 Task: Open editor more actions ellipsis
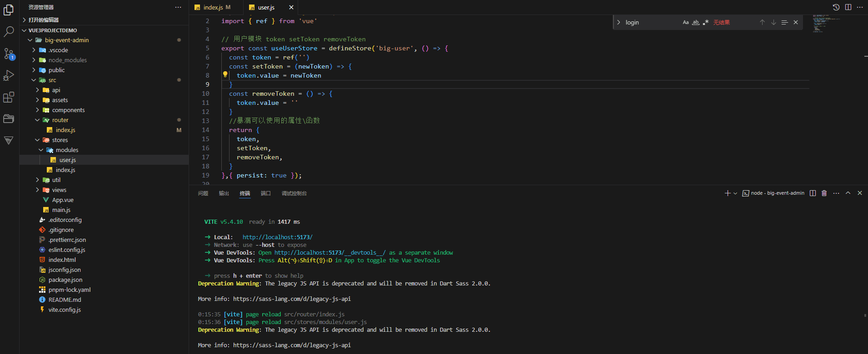point(860,7)
